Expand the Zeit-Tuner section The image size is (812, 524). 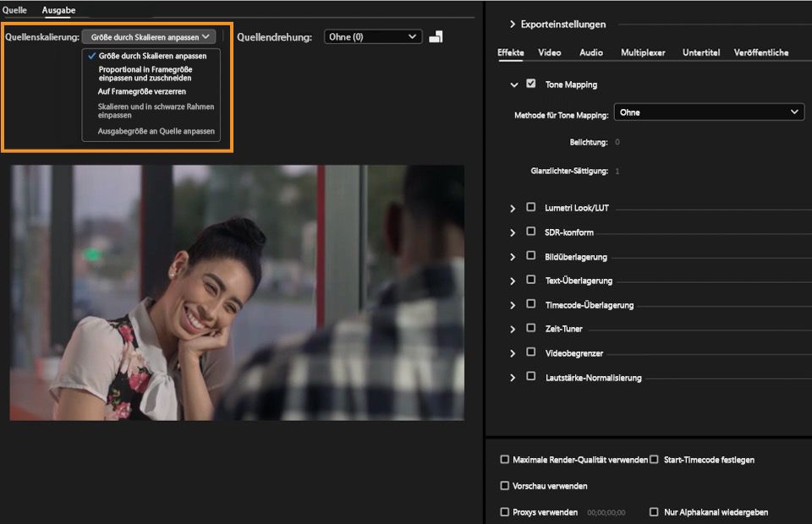(513, 329)
